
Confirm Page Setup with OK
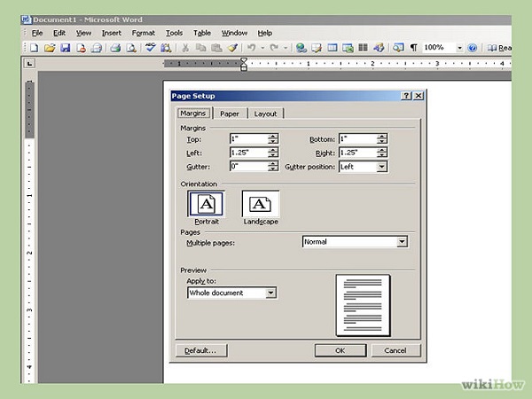coord(340,350)
